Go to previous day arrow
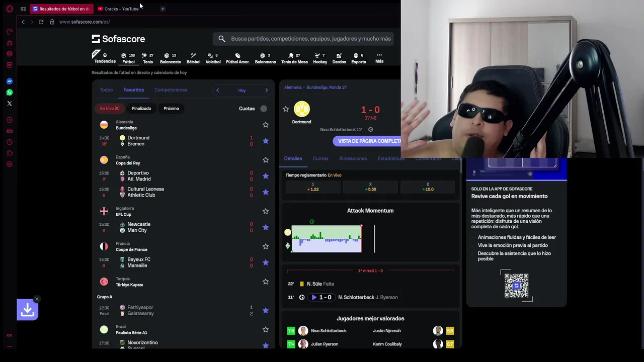Screen dimensions: 644x362 coord(217,90)
